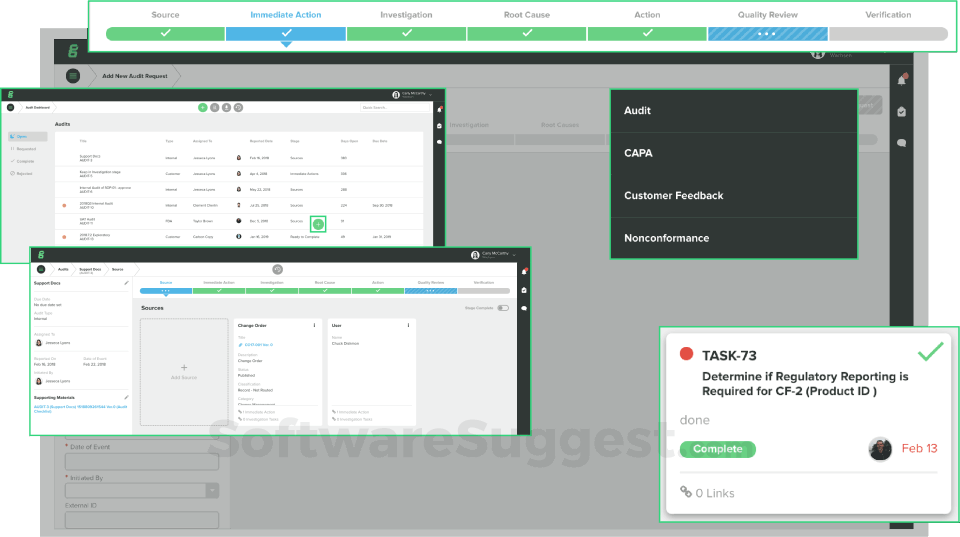Click the download icon in Audit Dashboard toolbar

click(227, 108)
